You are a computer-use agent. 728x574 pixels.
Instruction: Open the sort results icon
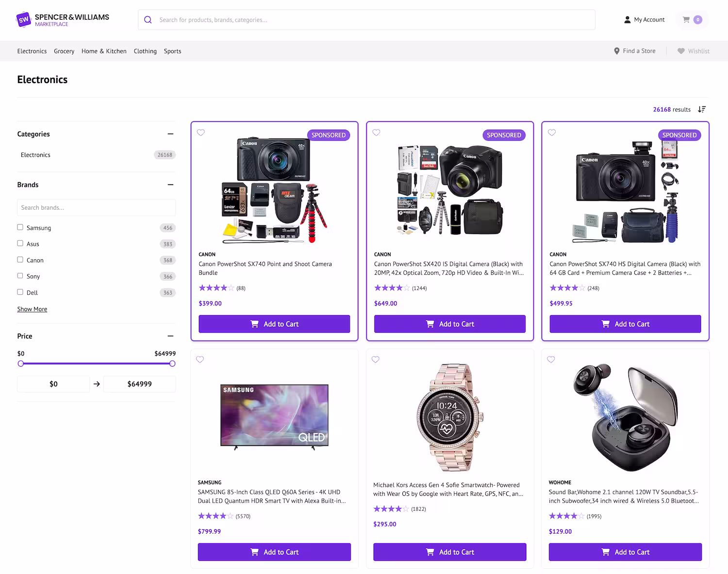point(702,109)
